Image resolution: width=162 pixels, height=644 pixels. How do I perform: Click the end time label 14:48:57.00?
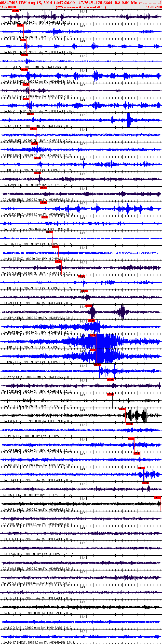[x=154, y=7]
